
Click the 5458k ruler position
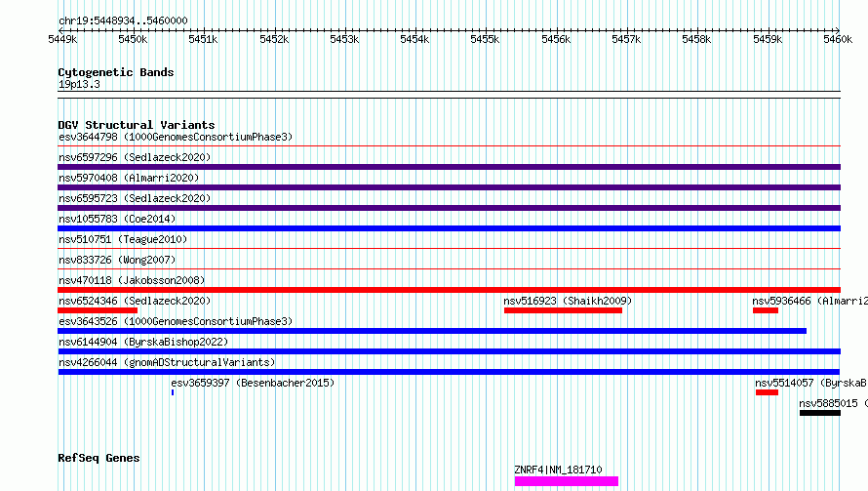coord(696,39)
